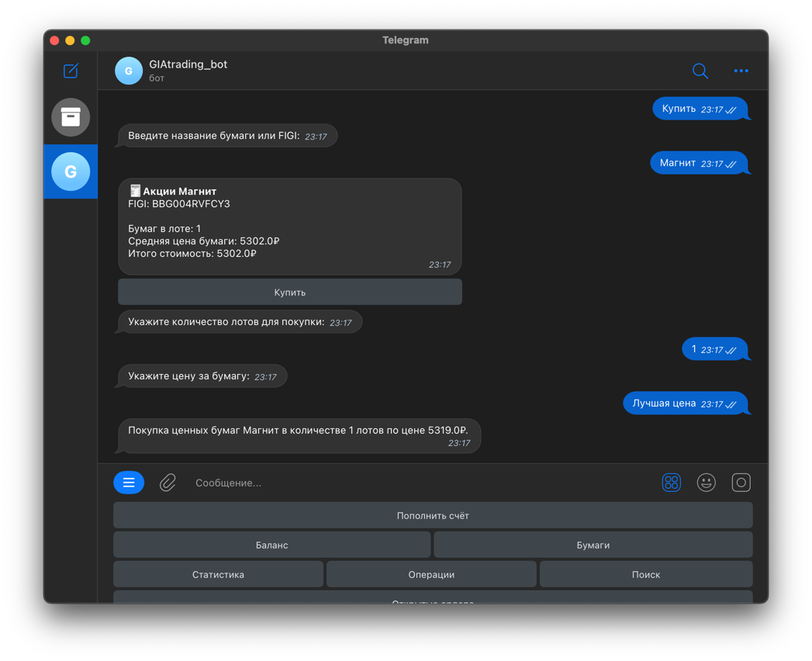Click the inline Купить button under Магнит
812x661 pixels.
click(x=290, y=292)
